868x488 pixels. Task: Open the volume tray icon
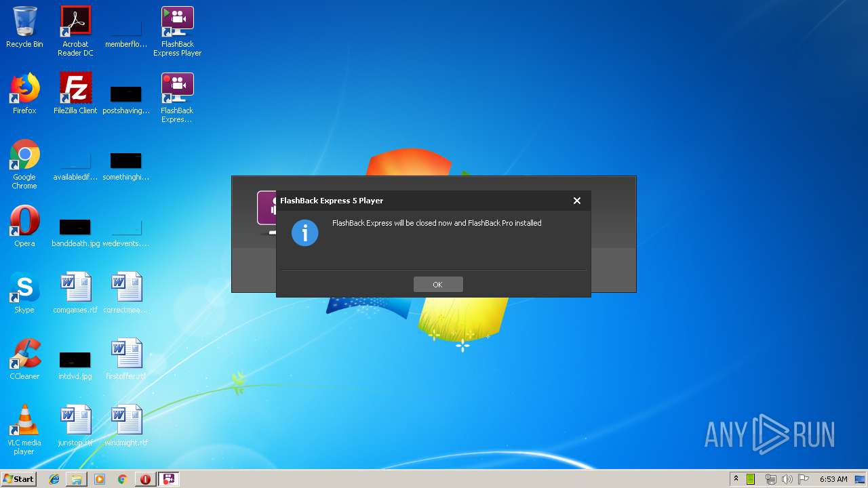787,479
